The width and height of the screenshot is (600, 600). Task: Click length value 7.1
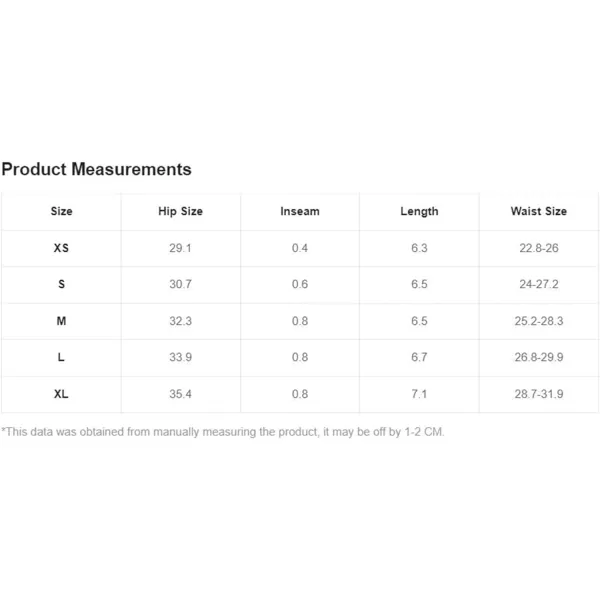coord(419,394)
